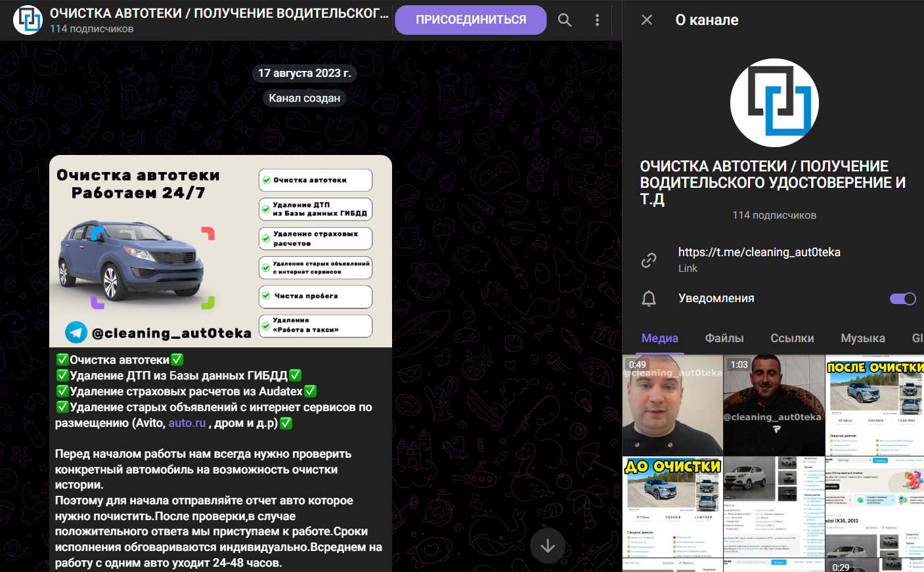The height and width of the screenshot is (572, 924).
Task: Search messages with the magnifier icon
Action: click(x=565, y=20)
